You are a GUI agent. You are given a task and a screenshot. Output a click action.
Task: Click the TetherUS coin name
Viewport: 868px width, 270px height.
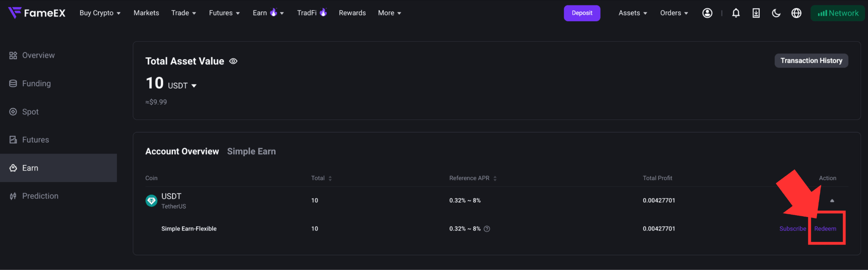tap(174, 207)
